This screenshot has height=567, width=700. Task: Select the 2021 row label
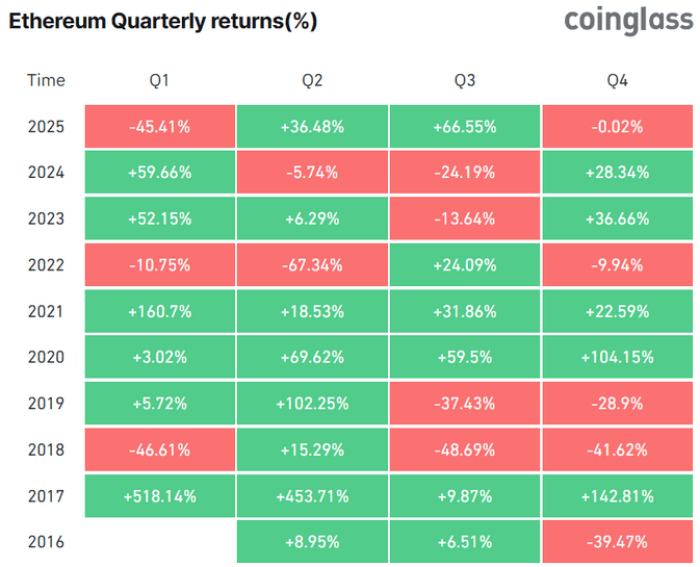[46, 311]
